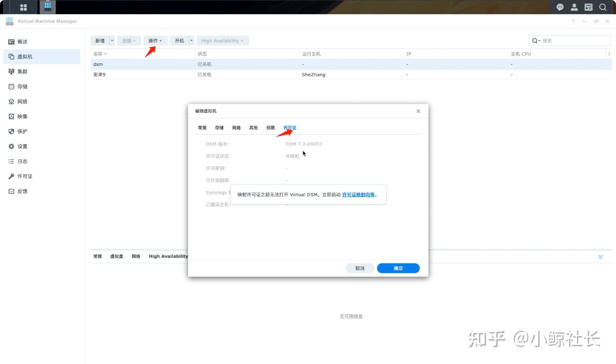Click the user account icon in top bar
Image resolution: width=616 pixels, height=364 pixels.
coord(574,7)
